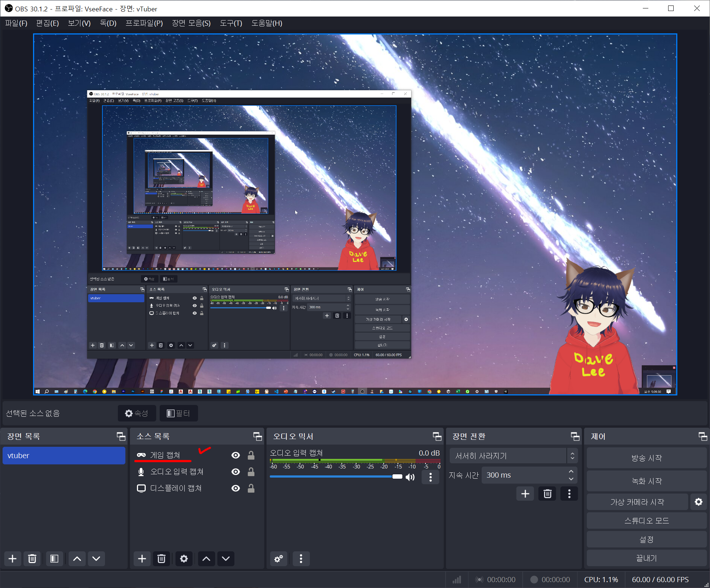Undock the 오디오 믹서 panel icon

pos(437,436)
